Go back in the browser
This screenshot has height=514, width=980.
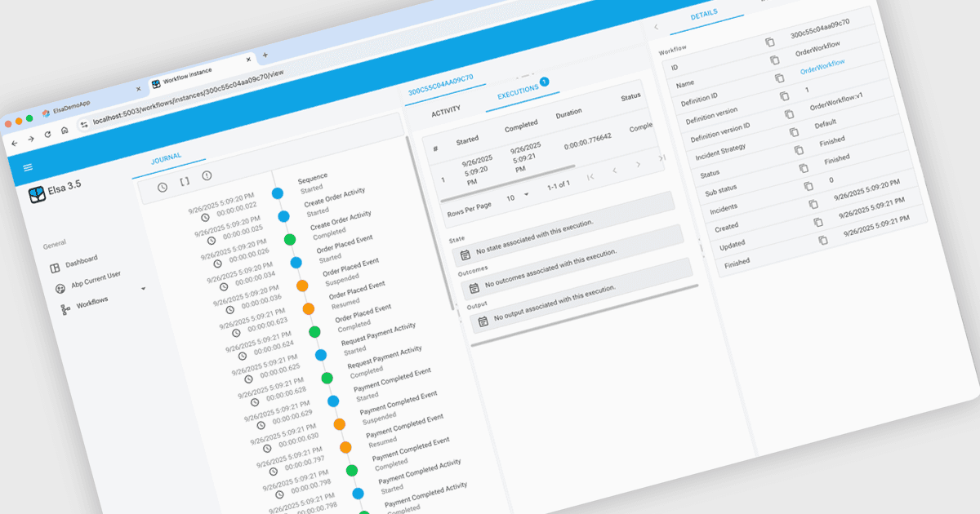pyautogui.click(x=14, y=143)
